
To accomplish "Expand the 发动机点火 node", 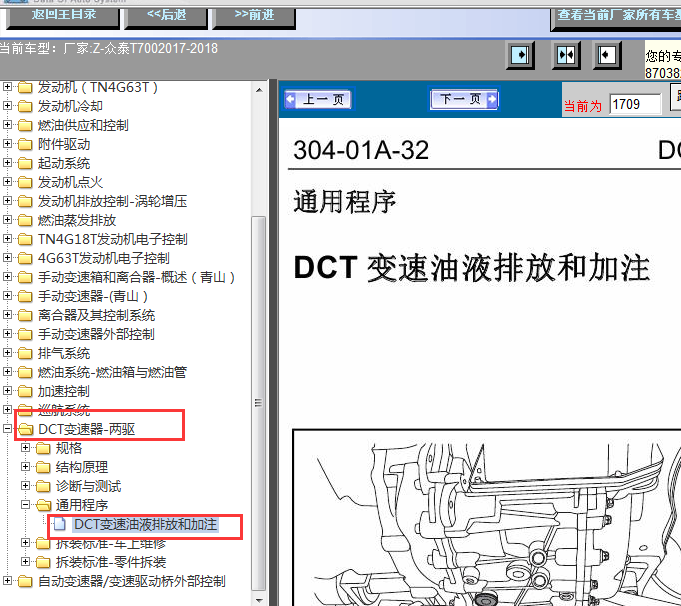I will [7, 182].
